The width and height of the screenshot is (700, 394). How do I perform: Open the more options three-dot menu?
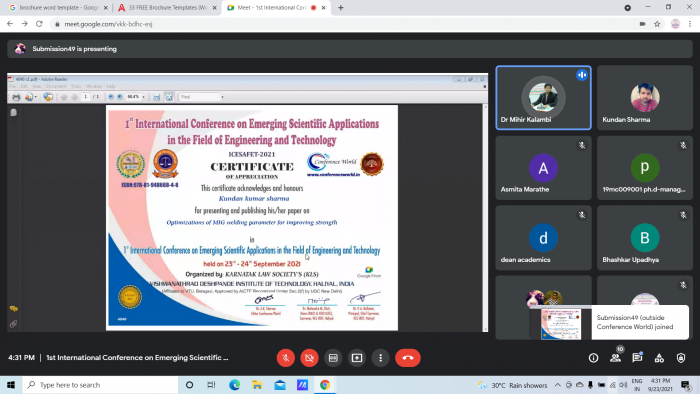[380, 358]
